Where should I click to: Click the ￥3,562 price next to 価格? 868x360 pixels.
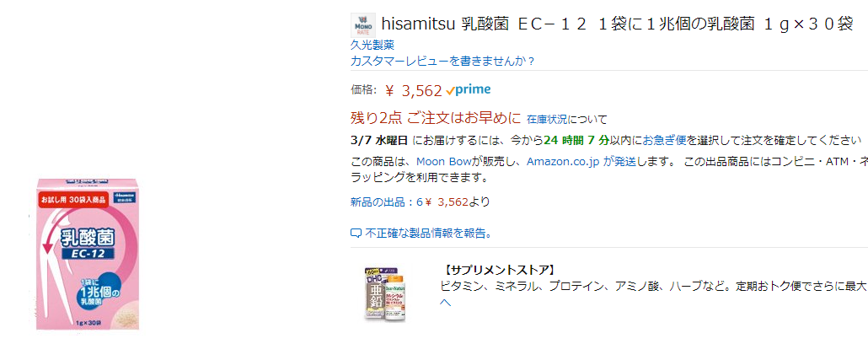point(413,91)
